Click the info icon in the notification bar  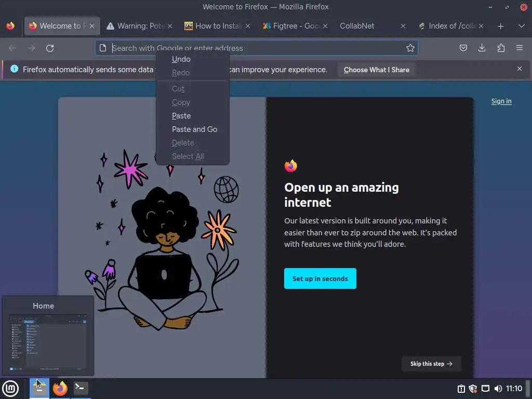tap(14, 69)
